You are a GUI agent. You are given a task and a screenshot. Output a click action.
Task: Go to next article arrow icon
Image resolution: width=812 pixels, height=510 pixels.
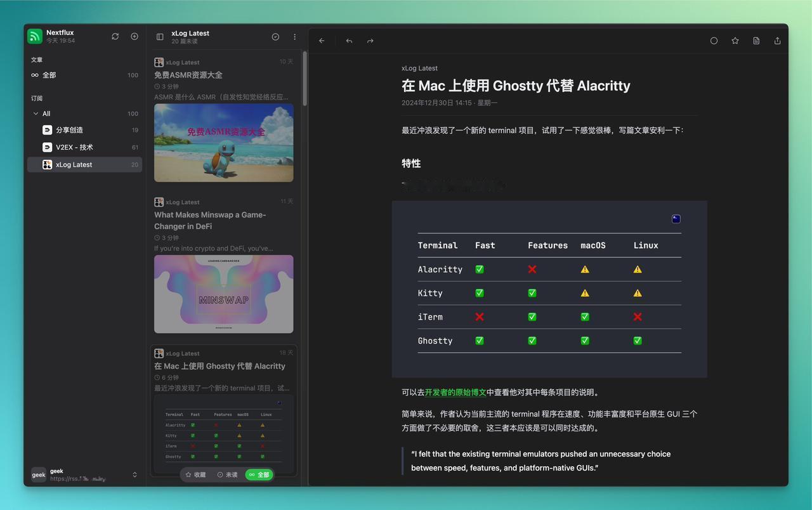click(370, 41)
